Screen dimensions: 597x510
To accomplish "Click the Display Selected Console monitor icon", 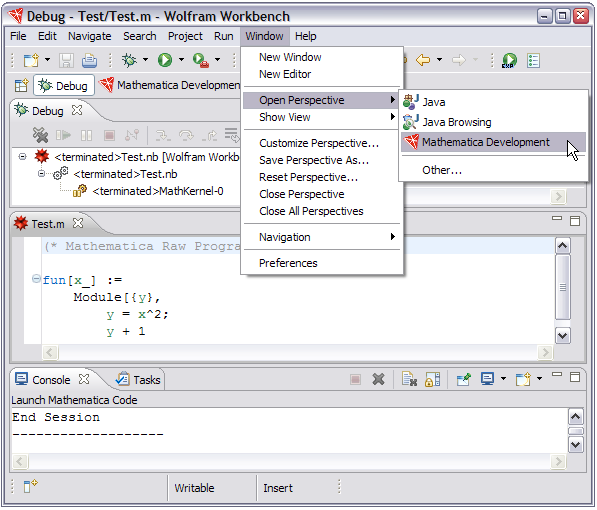I will [487, 379].
